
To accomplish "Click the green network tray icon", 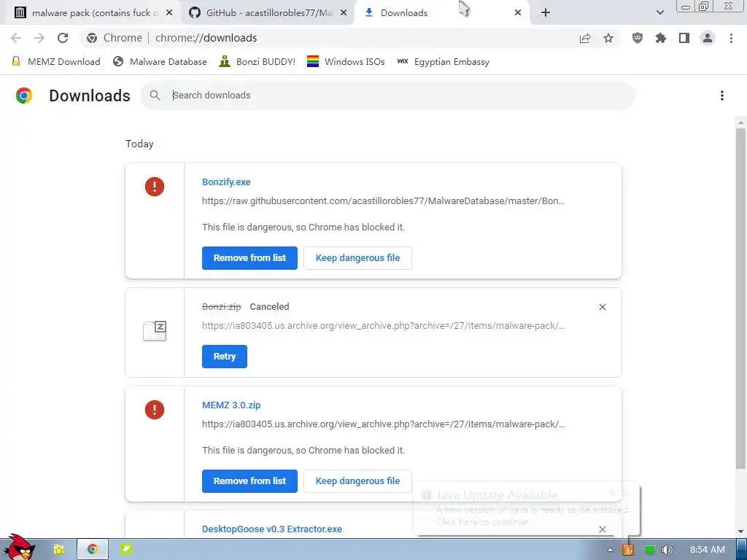I will 650,550.
